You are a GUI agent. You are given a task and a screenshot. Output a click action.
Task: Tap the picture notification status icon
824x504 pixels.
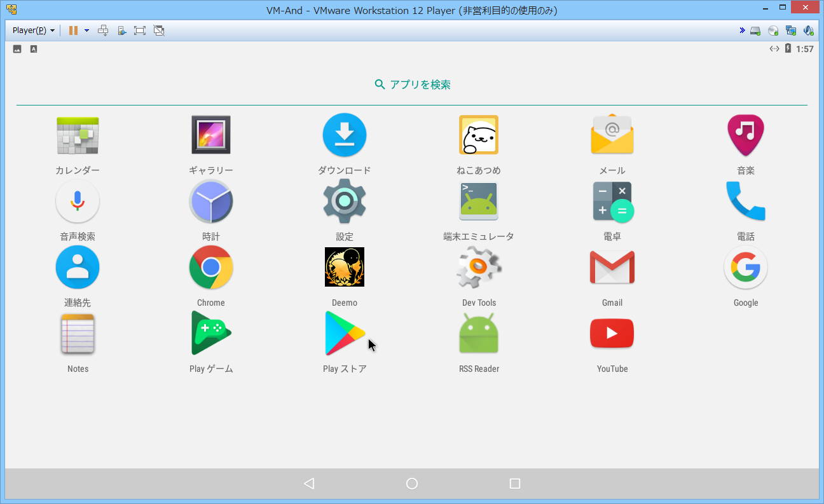pyautogui.click(x=17, y=49)
